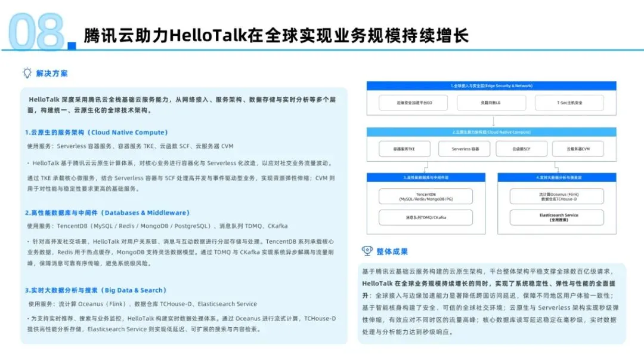The image size is (644, 363).
Task: Select the 流计算Oceanus (Flink) box
Action: click(557, 196)
